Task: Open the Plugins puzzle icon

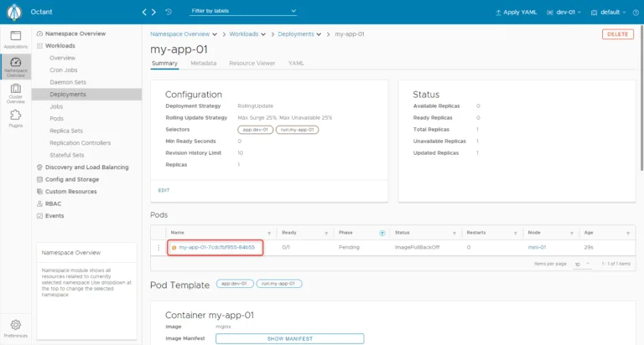Action: (x=16, y=118)
